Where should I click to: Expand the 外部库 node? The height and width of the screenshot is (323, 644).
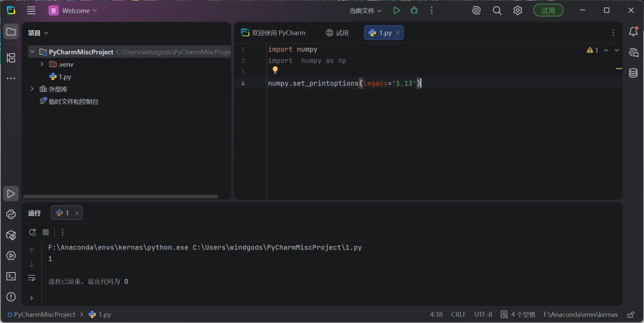click(x=33, y=89)
